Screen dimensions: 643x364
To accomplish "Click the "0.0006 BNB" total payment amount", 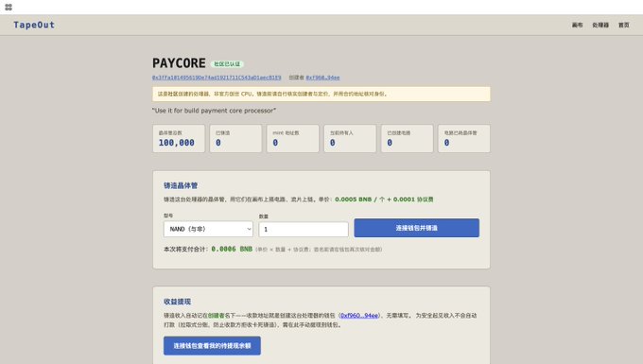I will [x=232, y=249].
